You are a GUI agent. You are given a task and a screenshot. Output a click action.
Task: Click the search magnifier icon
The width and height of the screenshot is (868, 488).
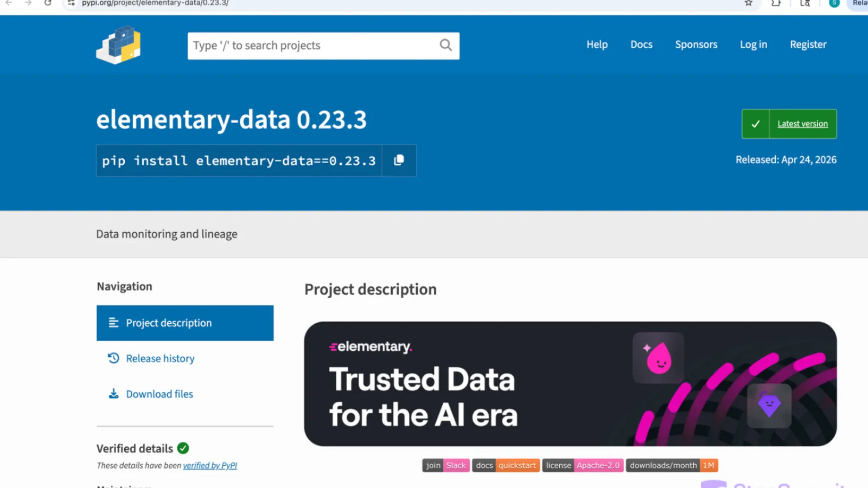tap(445, 45)
